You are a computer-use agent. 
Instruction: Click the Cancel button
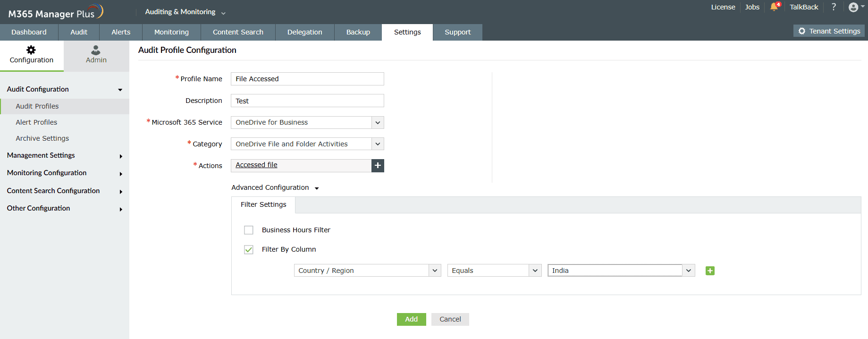pyautogui.click(x=450, y=319)
